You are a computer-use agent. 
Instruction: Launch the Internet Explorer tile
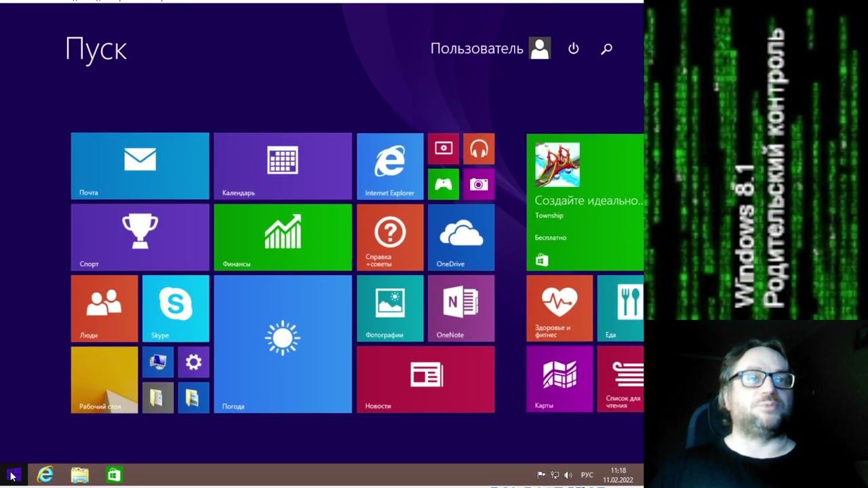390,166
